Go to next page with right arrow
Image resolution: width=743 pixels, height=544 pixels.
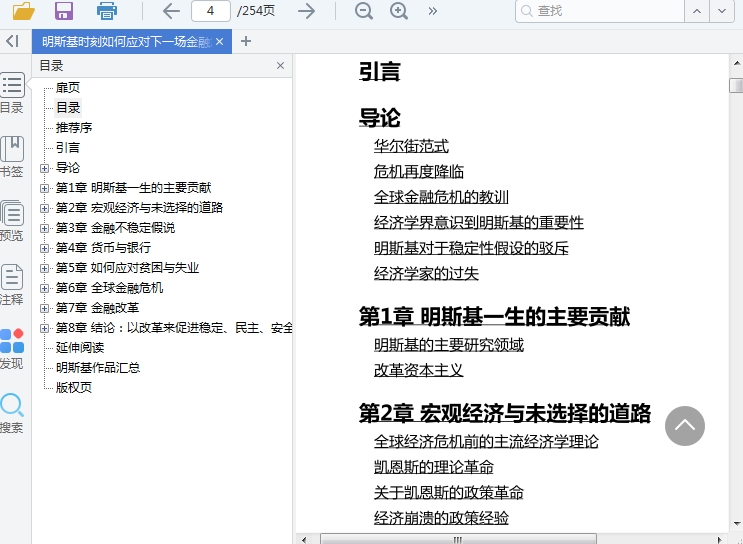[x=307, y=11]
